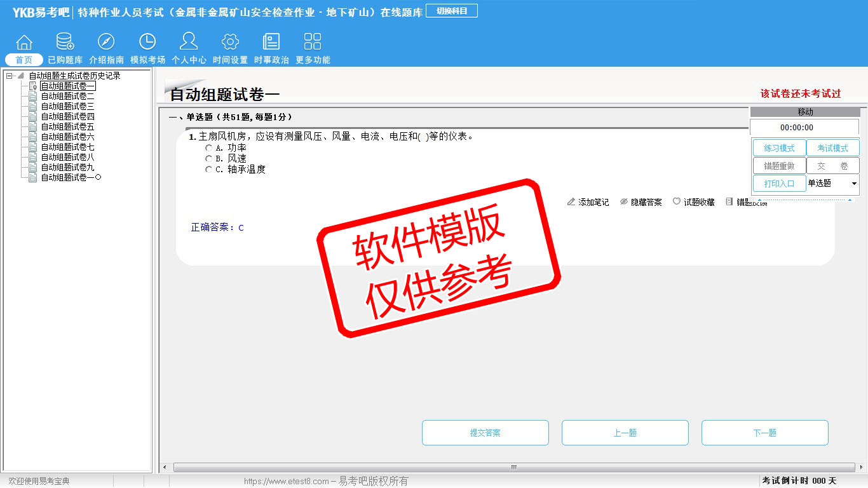Go to next question with 下一题
868x488 pixels.
[x=764, y=433]
